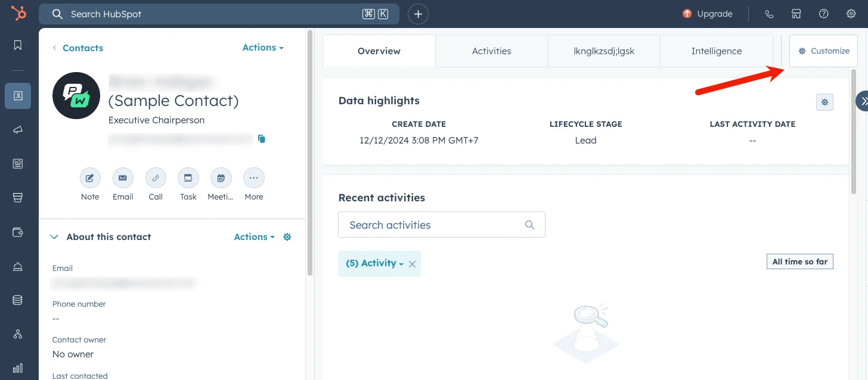
Task: Open the Reporting bar-chart icon in sidebar
Action: 17,367
